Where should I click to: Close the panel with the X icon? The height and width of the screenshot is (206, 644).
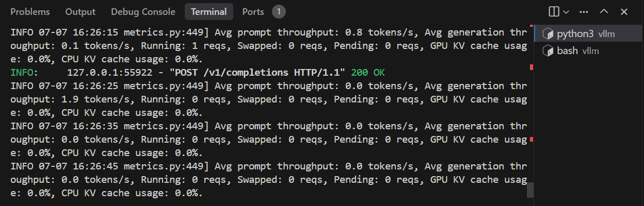pos(624,11)
